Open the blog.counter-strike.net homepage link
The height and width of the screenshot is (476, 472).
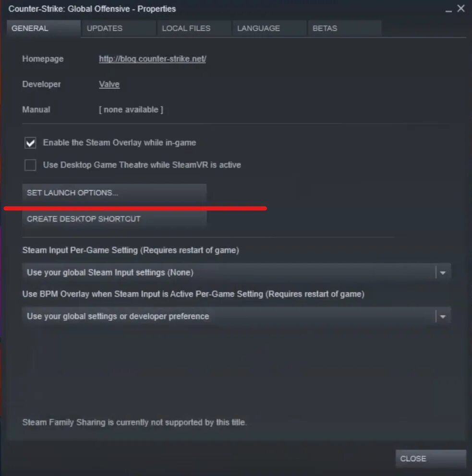point(152,59)
